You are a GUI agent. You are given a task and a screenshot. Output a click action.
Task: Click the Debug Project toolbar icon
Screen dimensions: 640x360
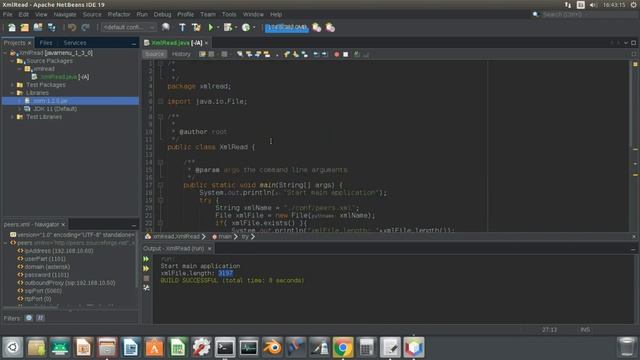point(228,27)
